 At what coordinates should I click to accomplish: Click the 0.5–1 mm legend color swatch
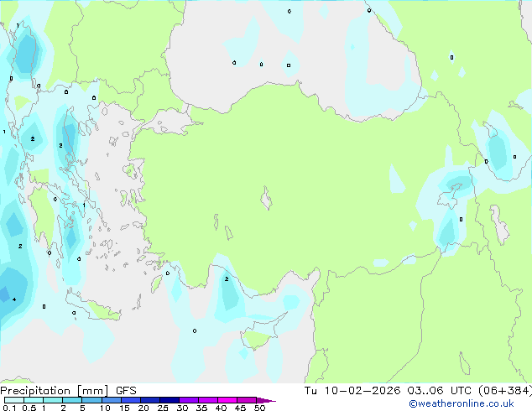pyautogui.click(x=34, y=400)
